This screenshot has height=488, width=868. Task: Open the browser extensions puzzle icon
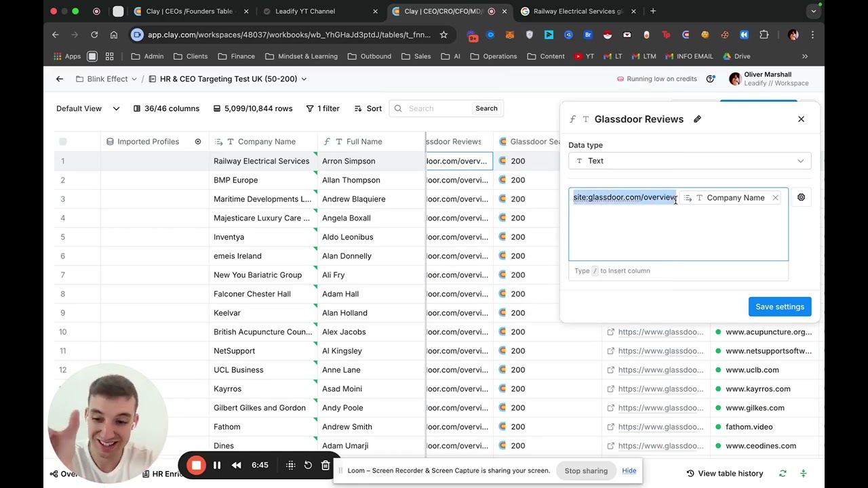764,35
